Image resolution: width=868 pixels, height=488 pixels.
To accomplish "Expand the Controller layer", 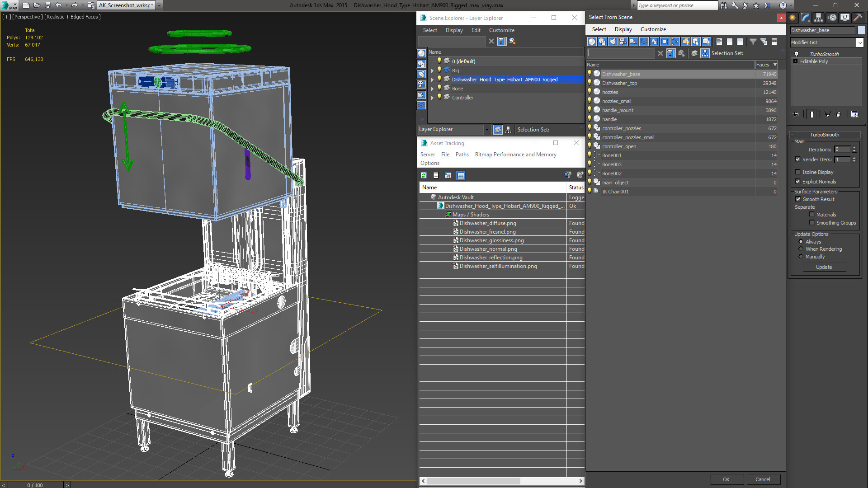I will 432,98.
